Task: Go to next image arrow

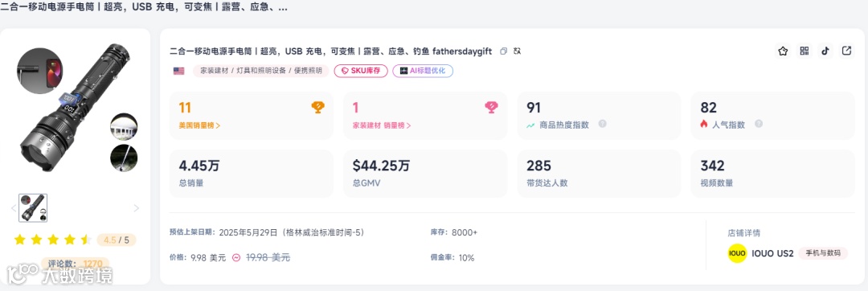Action: point(136,208)
